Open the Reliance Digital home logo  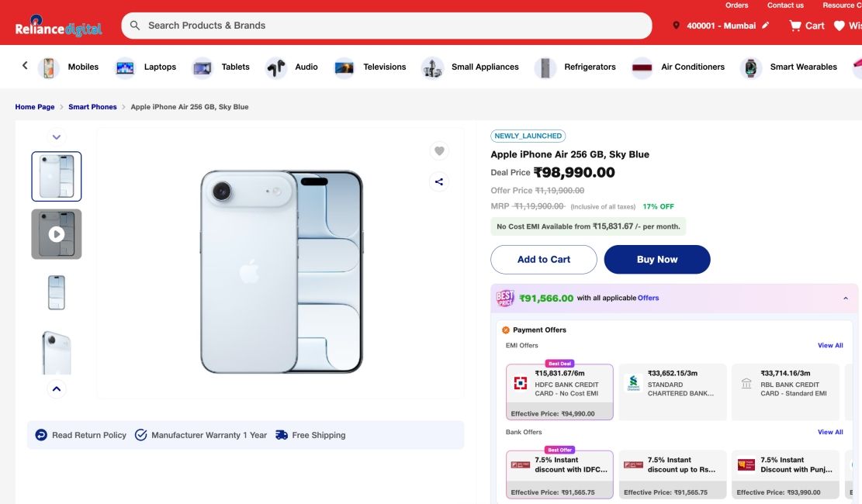58,26
